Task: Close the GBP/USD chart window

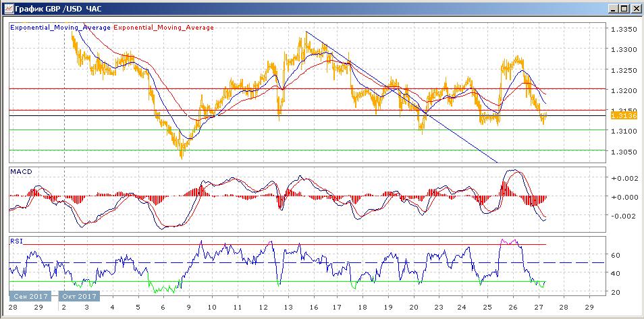Action: click(x=635, y=8)
